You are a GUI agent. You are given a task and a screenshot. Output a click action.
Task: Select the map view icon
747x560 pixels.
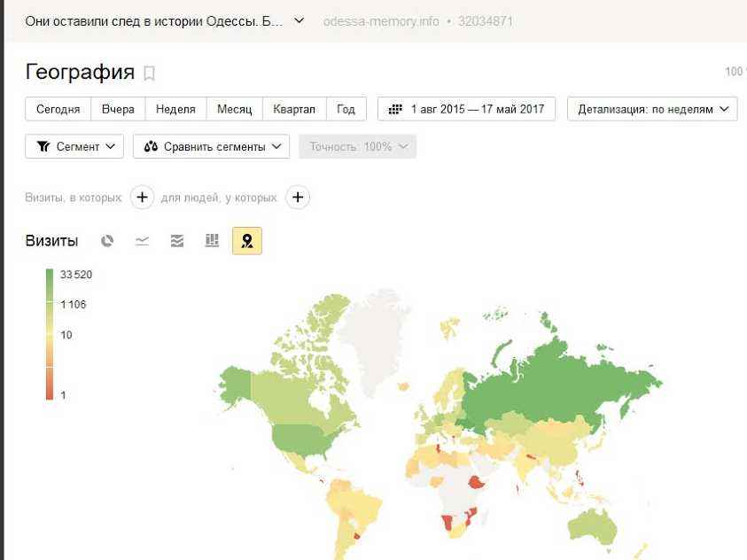(x=246, y=241)
